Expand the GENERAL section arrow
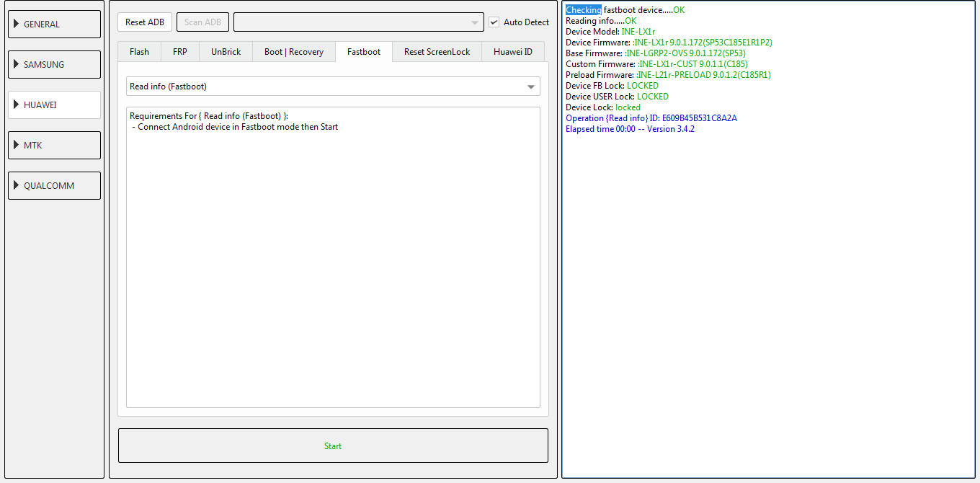 (16, 24)
